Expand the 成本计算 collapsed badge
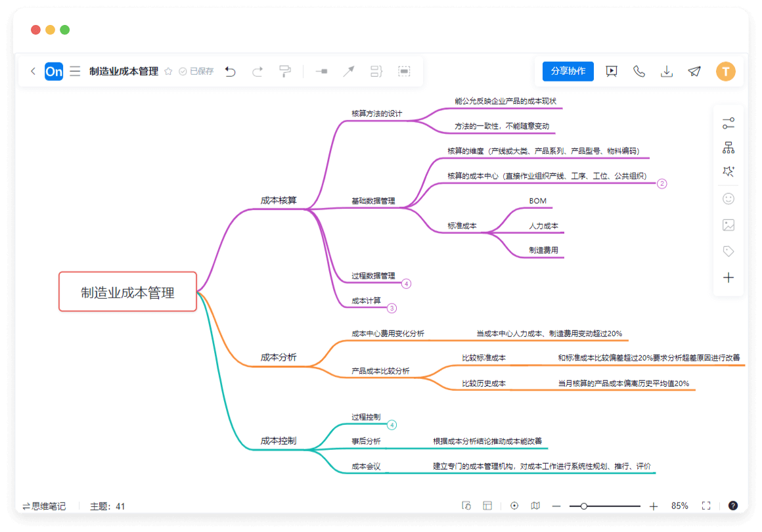The height and width of the screenshot is (532, 762). pos(392,308)
